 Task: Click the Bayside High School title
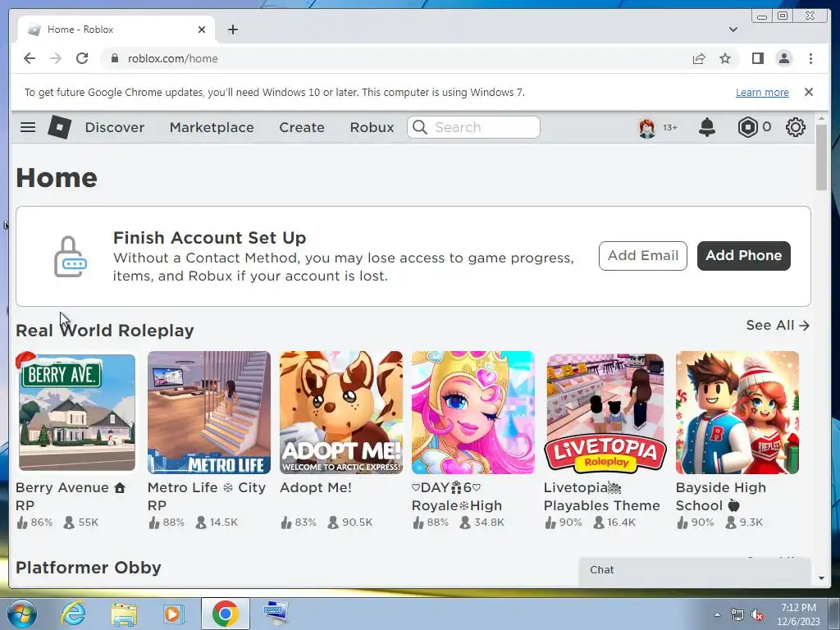click(720, 496)
